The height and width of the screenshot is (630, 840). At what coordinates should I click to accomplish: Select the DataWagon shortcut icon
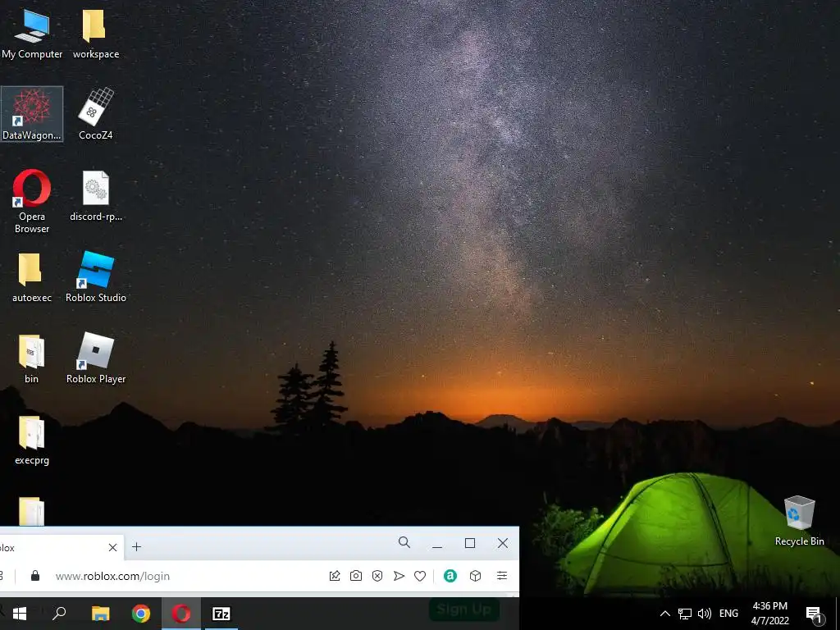click(x=32, y=114)
